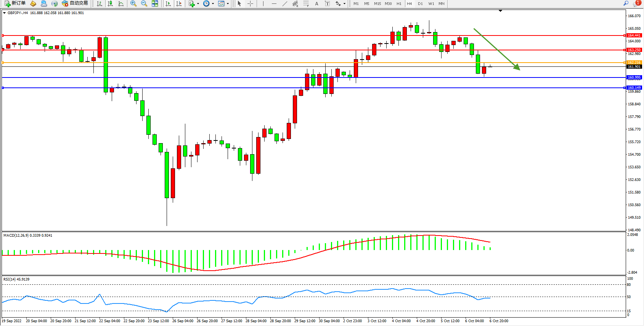Viewport: 644px width, 326px height.
Task: Switch chart to candlestick mode
Action: (x=110, y=3)
